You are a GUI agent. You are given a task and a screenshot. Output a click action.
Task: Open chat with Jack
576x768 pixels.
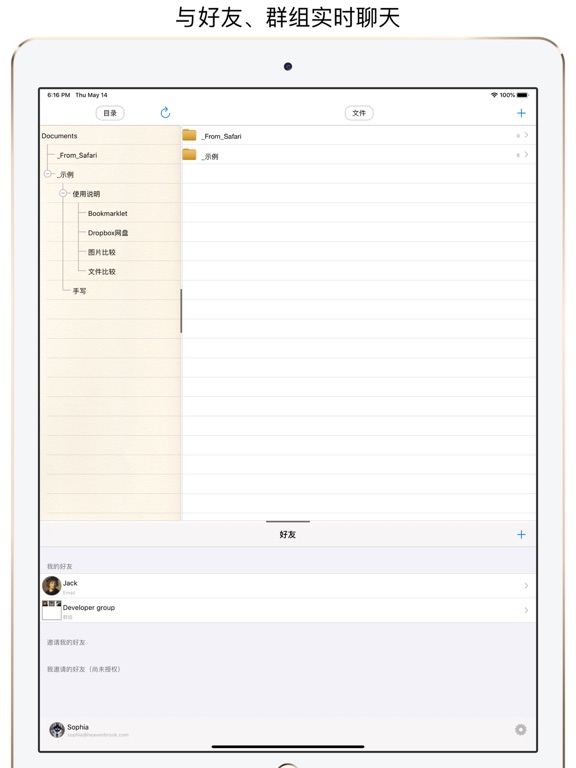point(288,586)
